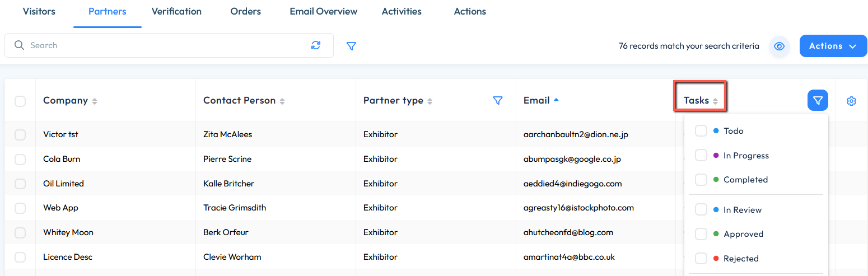Click email amartinat4a@bbc.co.uk
The height and width of the screenshot is (276, 868).
569,257
